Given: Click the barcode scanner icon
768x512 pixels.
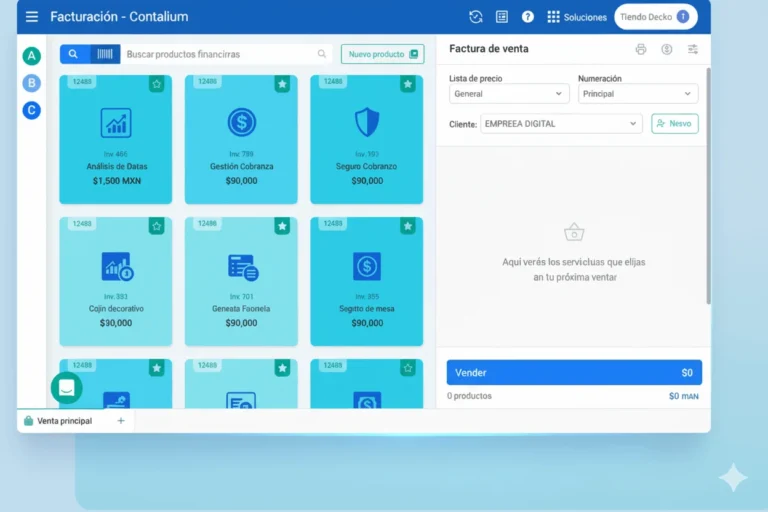Looking at the screenshot, I should (104, 54).
